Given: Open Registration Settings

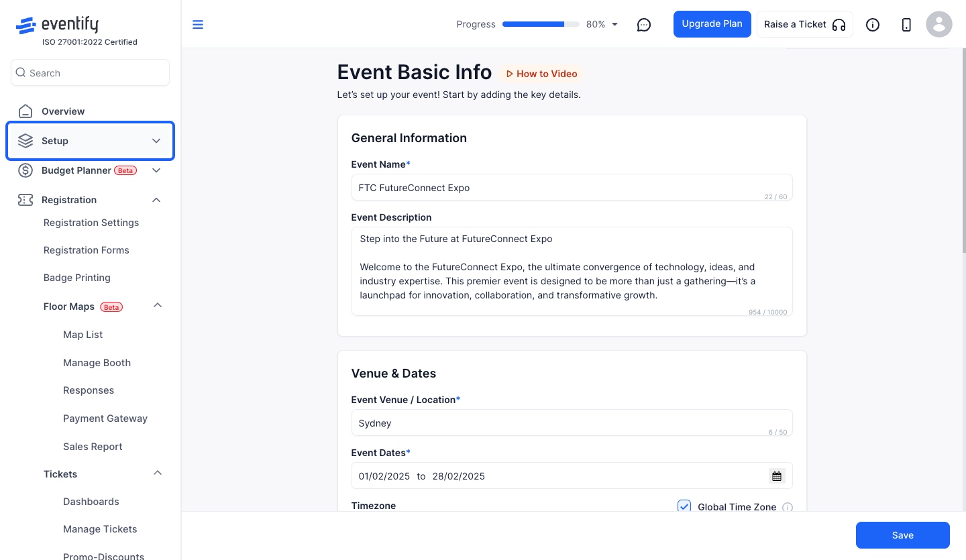Looking at the screenshot, I should pyautogui.click(x=91, y=223).
